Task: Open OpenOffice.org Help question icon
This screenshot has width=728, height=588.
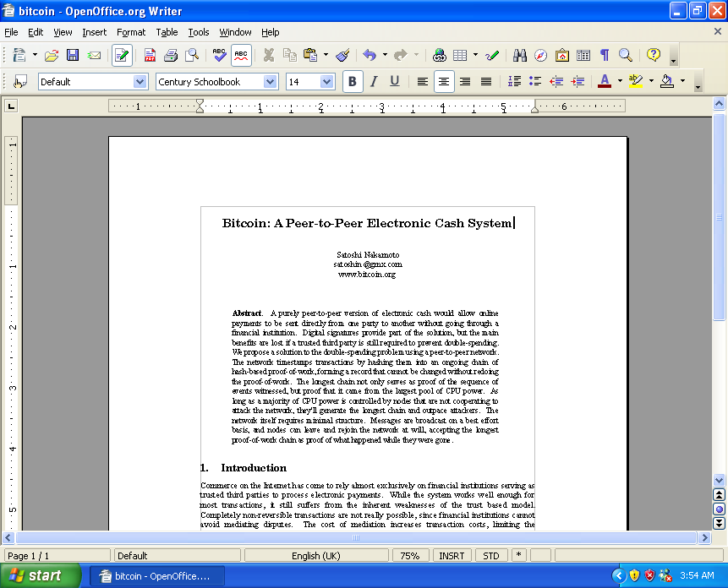Action: [654, 55]
